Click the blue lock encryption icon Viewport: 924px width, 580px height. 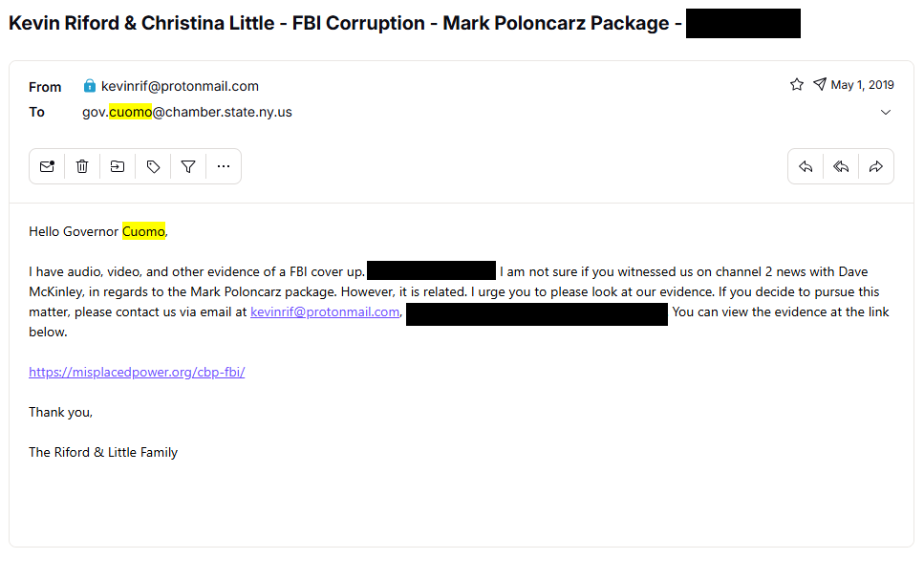point(90,86)
